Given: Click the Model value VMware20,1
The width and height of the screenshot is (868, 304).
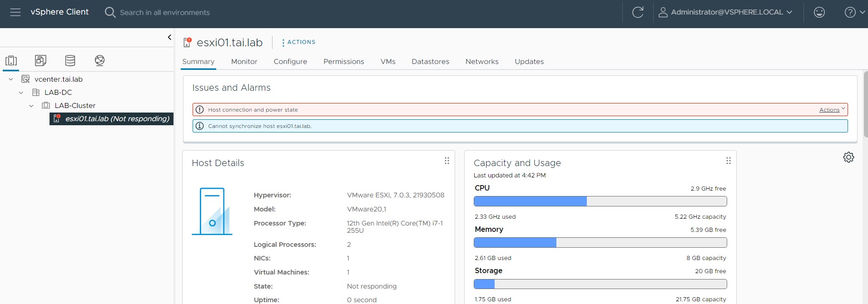Looking at the screenshot, I should point(367,209).
